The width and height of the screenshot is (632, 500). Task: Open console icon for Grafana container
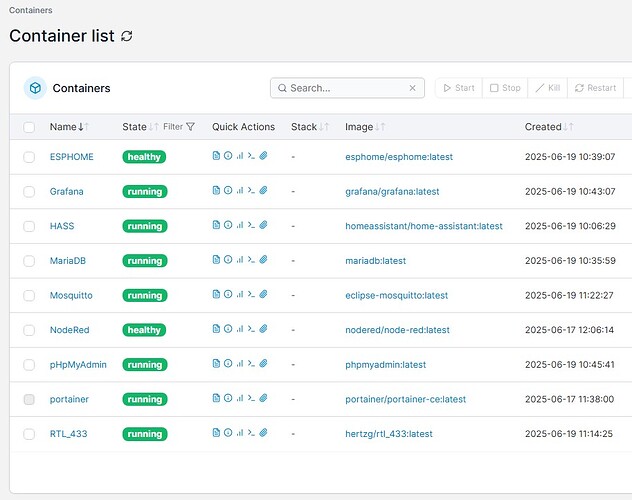251,191
